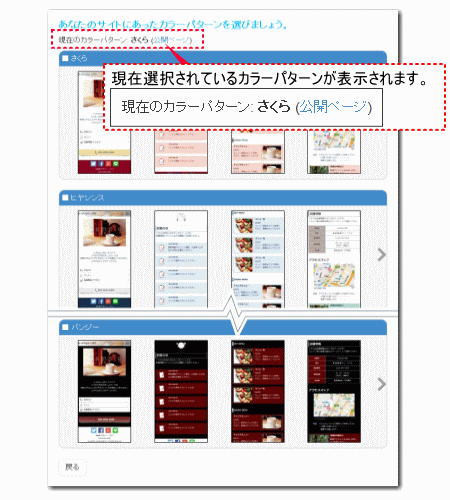The height and width of the screenshot is (500, 450).
Task: Open ヒヤシンス news list preview thumbnail
Action: click(x=181, y=259)
